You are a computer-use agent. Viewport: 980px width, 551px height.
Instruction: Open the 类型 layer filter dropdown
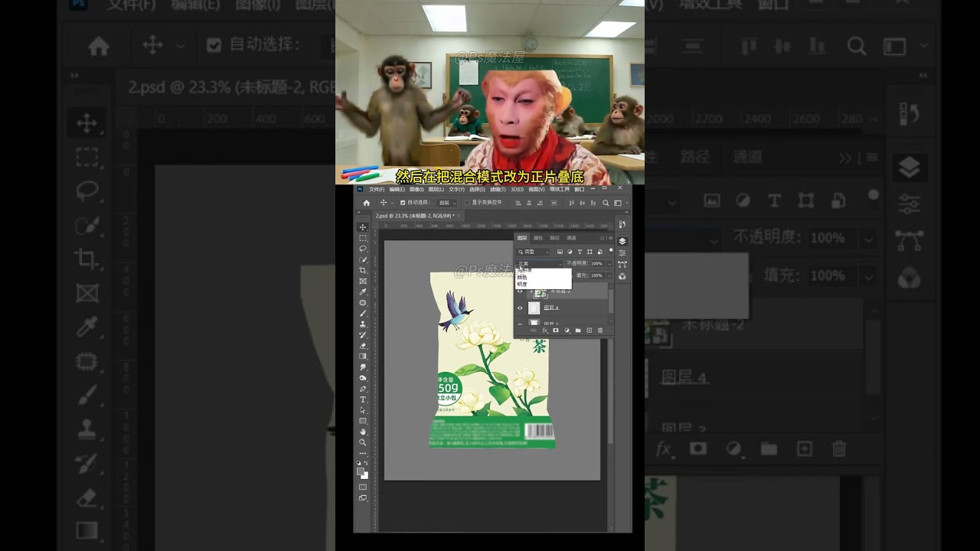coord(534,252)
